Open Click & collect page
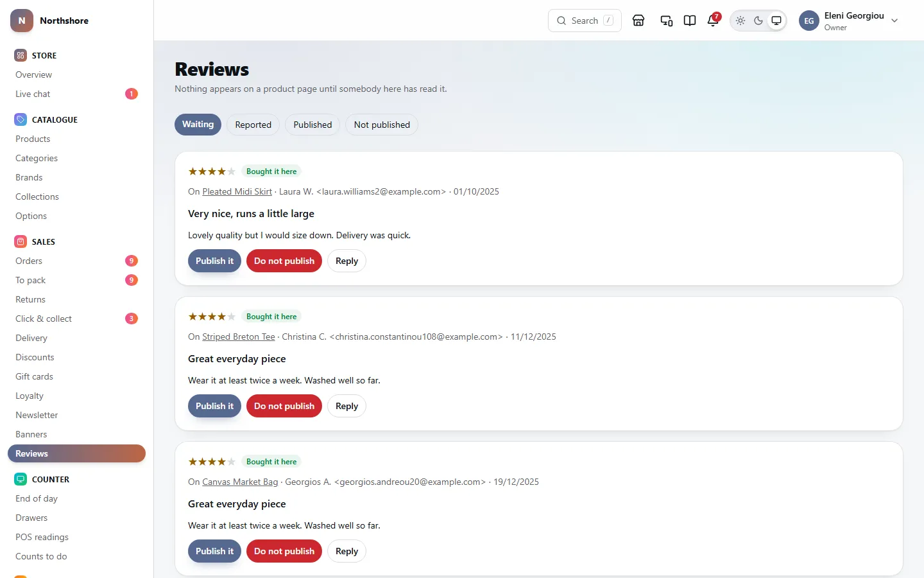924x578 pixels. (x=76, y=319)
